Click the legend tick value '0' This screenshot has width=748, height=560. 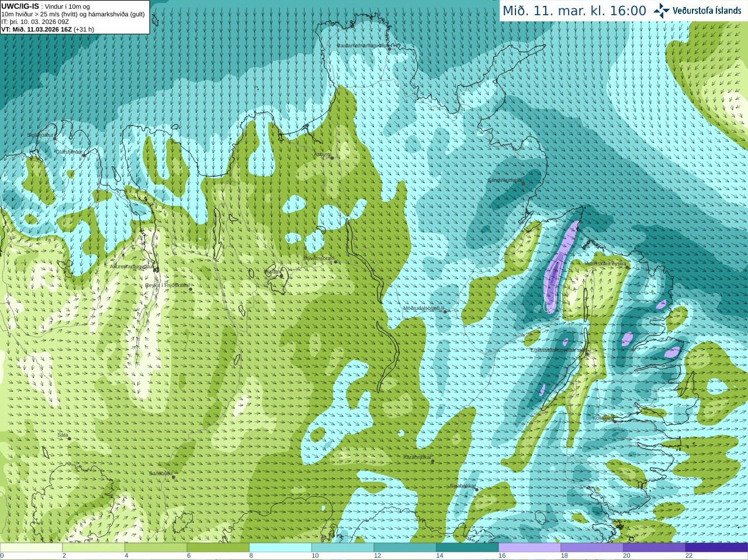(2, 556)
